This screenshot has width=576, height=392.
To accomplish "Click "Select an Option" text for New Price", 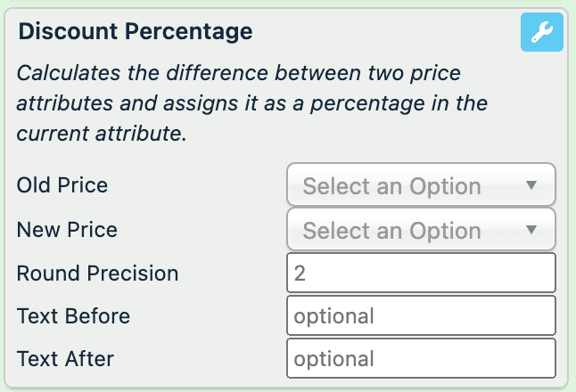I will click(x=391, y=231).
